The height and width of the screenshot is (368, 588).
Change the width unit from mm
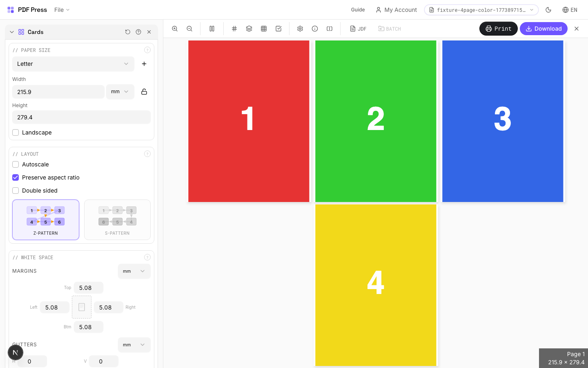pyautogui.click(x=120, y=92)
